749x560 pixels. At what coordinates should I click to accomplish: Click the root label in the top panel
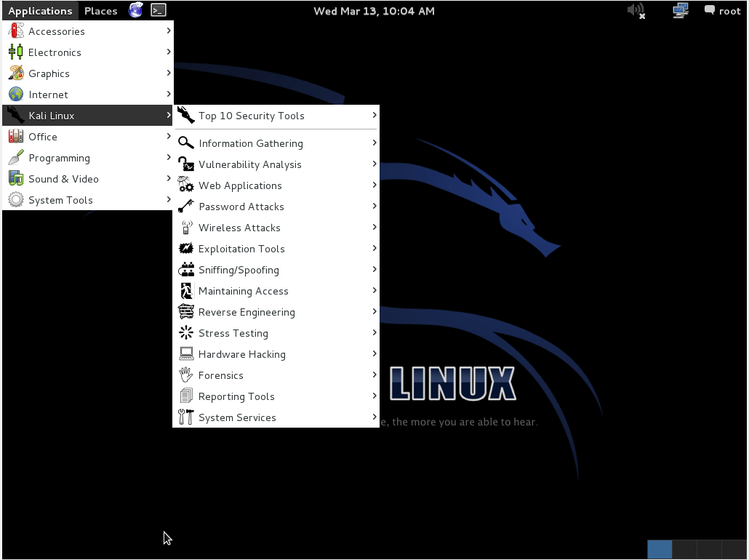click(x=729, y=10)
